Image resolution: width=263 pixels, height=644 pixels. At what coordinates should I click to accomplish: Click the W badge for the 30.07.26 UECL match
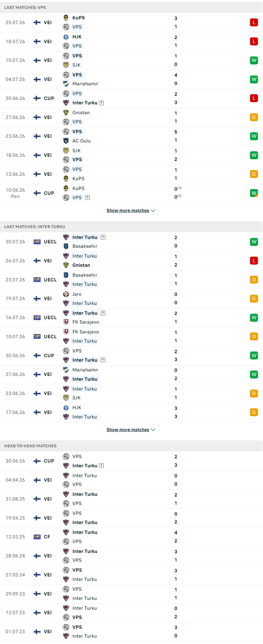[x=254, y=242]
